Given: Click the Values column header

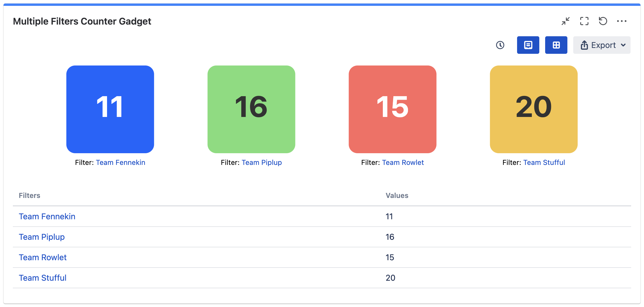Looking at the screenshot, I should click(397, 195).
